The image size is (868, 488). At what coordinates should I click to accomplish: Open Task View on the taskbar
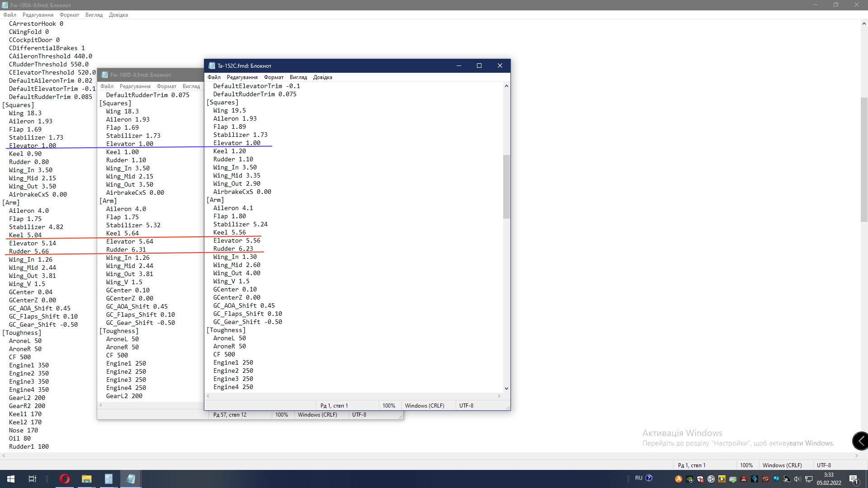point(33,479)
